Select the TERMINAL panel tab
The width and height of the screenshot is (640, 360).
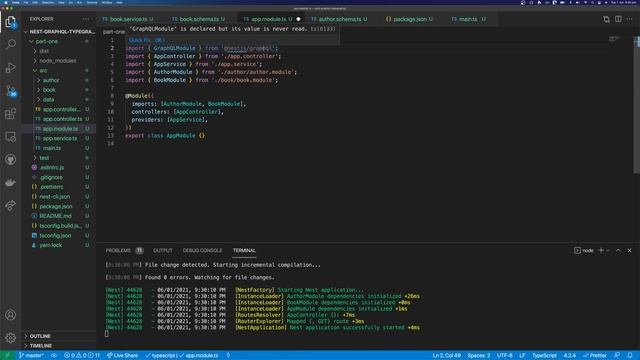[x=244, y=250]
